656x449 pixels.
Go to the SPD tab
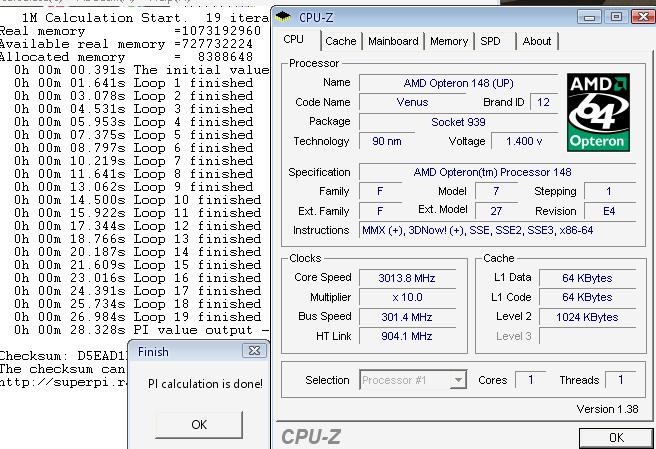(490, 41)
